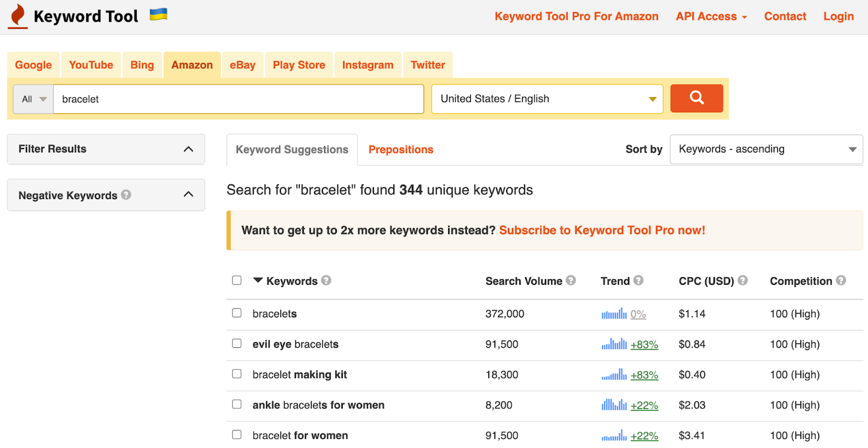
Task: Click the help icon next to Keywords header
Action: (x=326, y=280)
